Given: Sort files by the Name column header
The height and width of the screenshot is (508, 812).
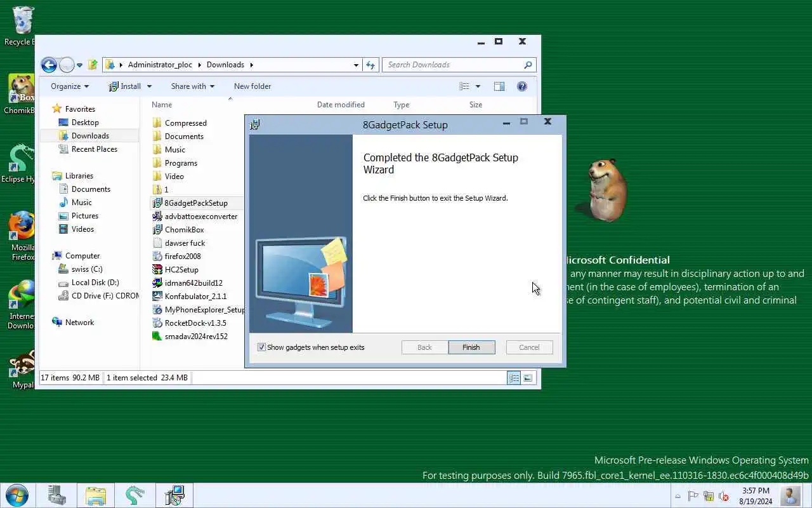Looking at the screenshot, I should point(162,105).
